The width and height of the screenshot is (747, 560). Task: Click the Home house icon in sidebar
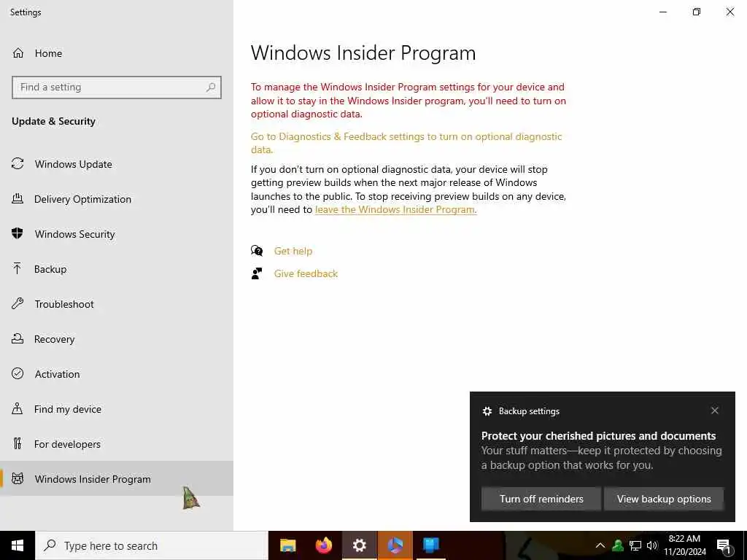click(x=18, y=53)
